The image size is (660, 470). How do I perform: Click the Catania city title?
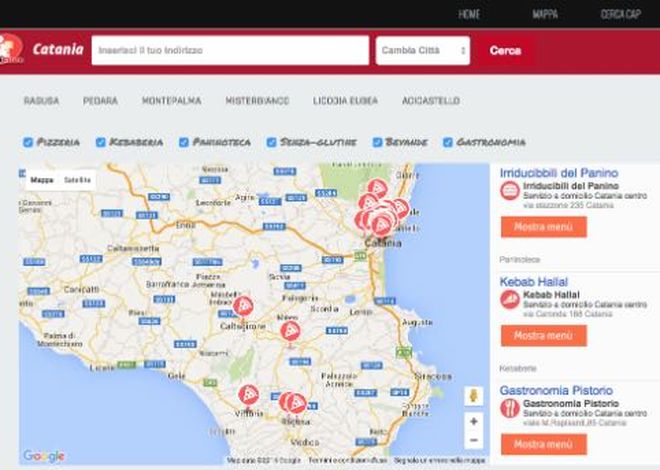point(58,49)
